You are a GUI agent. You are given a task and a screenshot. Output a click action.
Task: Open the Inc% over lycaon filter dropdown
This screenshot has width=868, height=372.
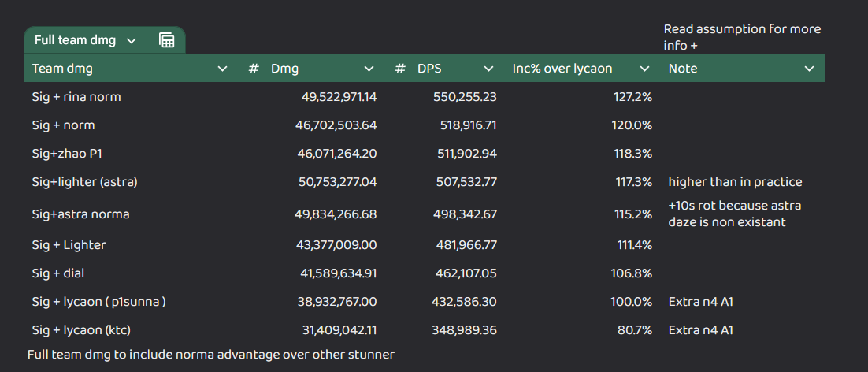pyautogui.click(x=644, y=69)
